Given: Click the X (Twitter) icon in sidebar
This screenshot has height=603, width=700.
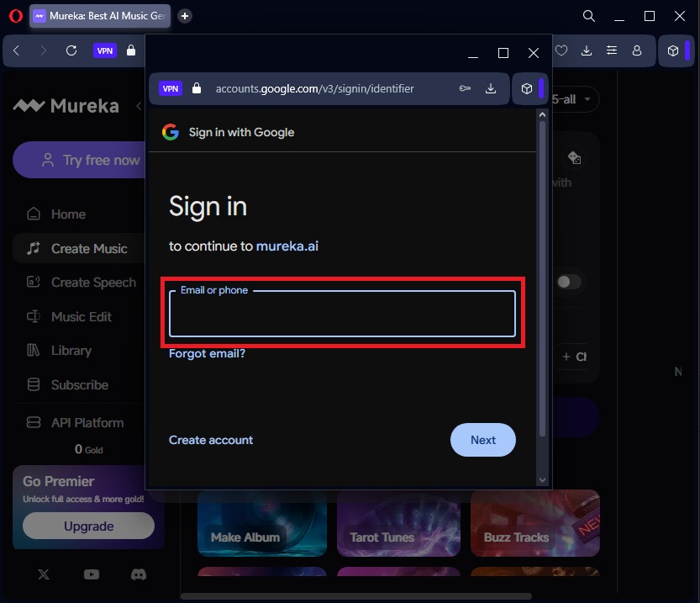Looking at the screenshot, I should 45,574.
